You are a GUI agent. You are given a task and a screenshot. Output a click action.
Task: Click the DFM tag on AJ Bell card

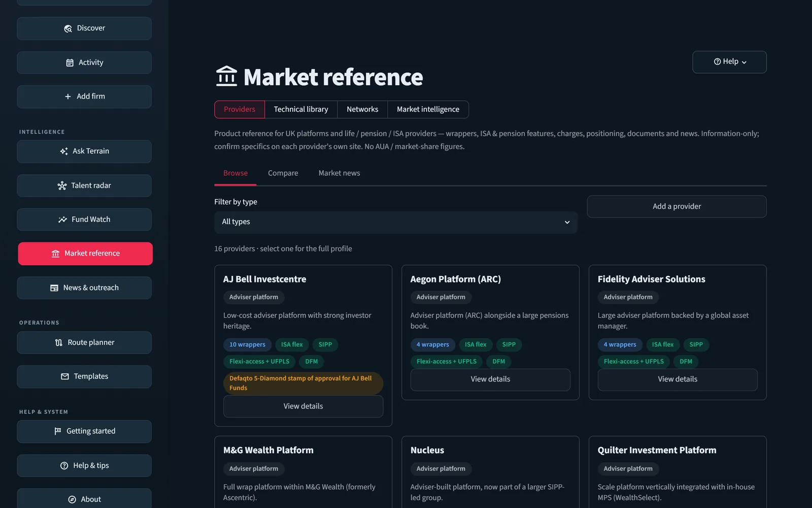tap(312, 362)
